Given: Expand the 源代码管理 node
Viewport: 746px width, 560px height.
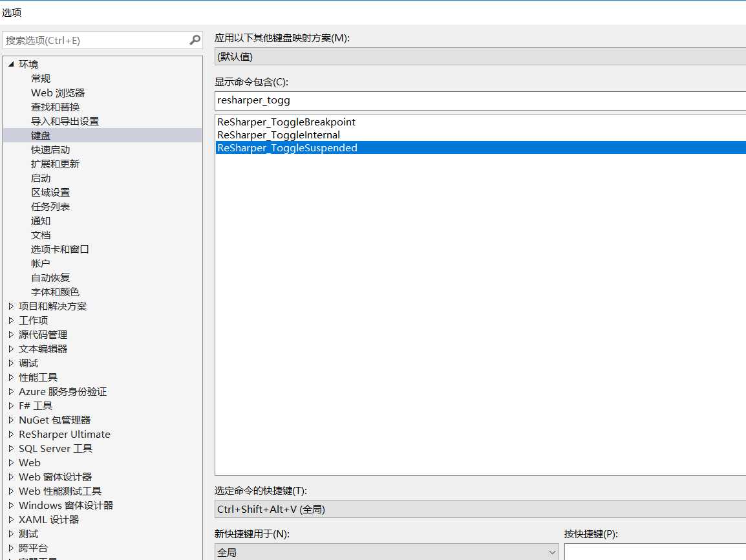Looking at the screenshot, I should tap(11, 335).
